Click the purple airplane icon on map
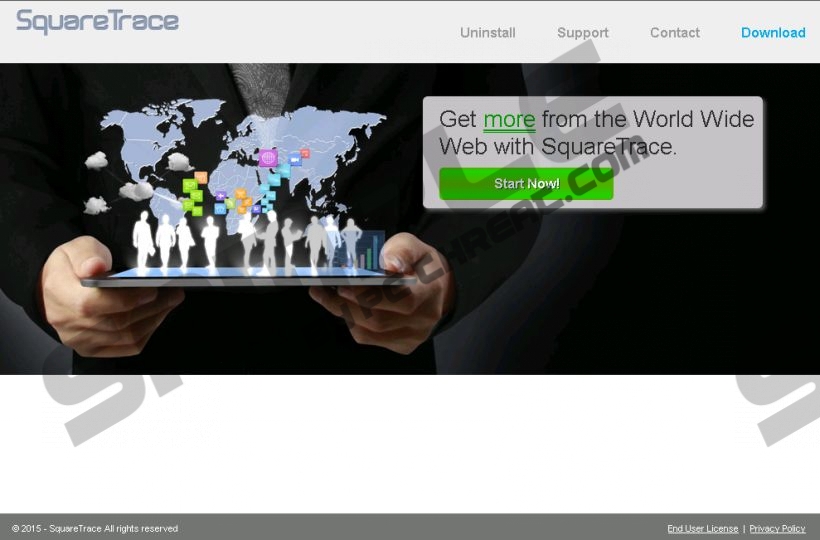 pyautogui.click(x=220, y=196)
